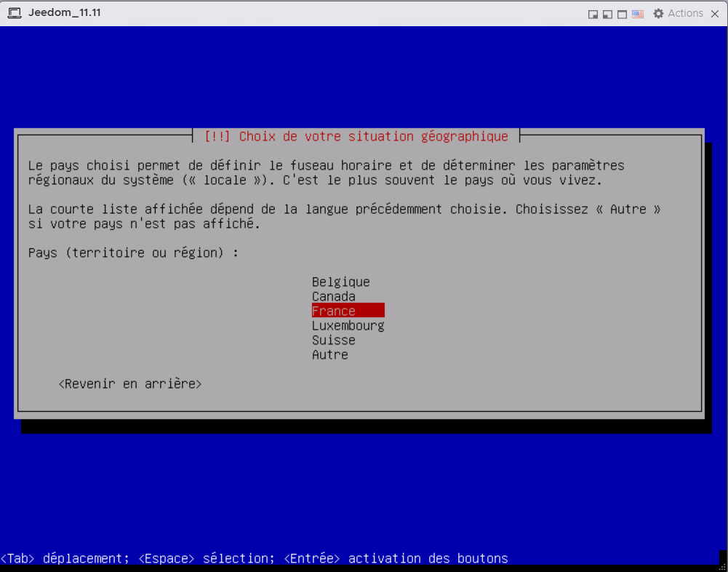Select Suisse in the country list
728x572 pixels.
coord(333,340)
